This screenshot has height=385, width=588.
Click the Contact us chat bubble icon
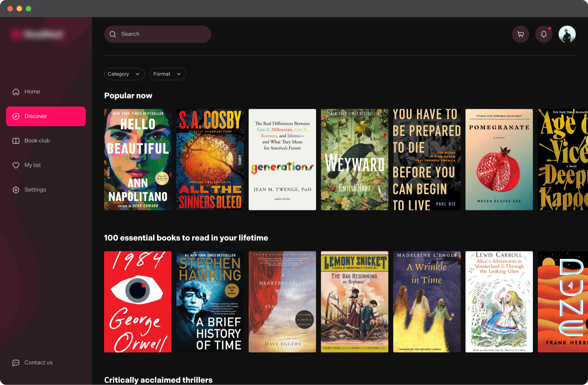[16, 363]
